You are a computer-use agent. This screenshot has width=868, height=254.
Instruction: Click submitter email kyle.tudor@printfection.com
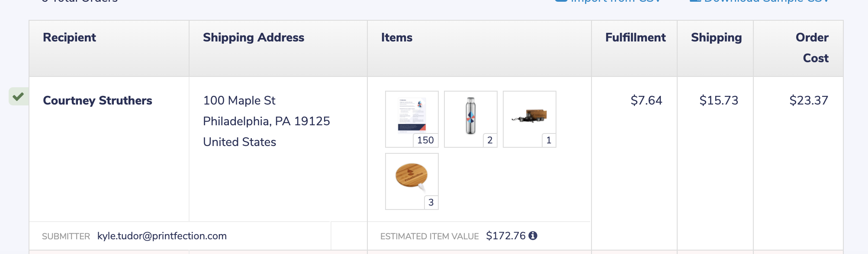point(162,236)
